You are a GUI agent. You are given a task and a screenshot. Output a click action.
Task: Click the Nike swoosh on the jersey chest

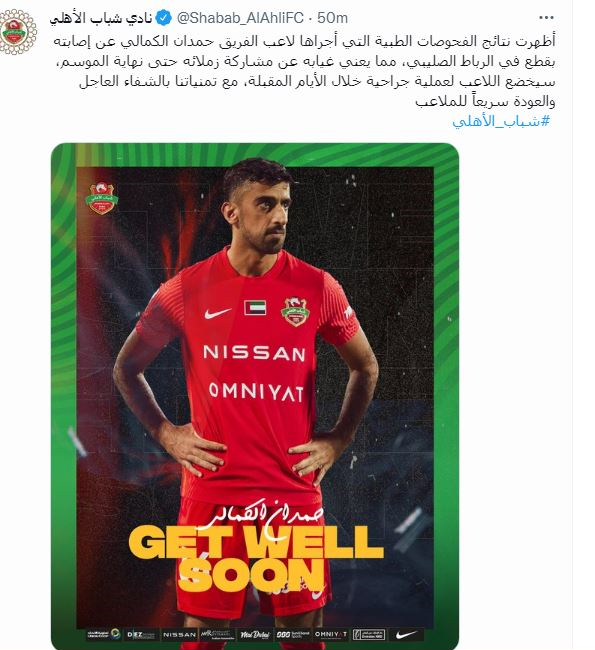217,313
